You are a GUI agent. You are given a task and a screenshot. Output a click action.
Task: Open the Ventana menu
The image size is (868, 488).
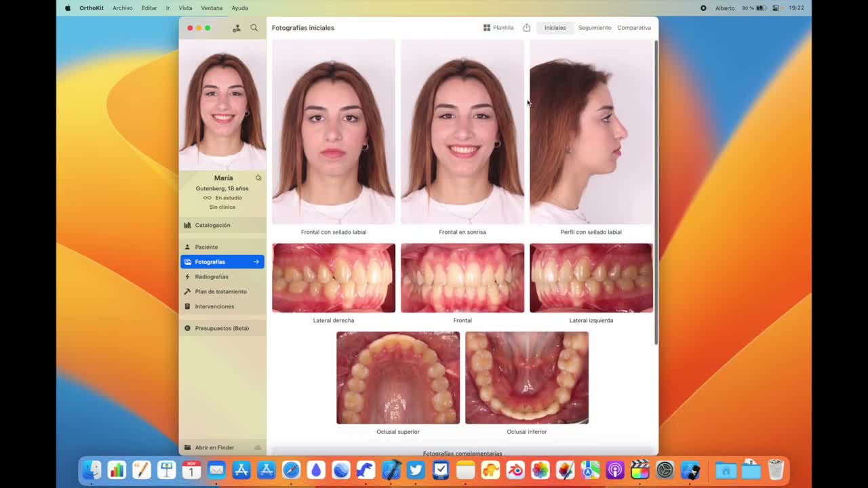click(x=212, y=8)
